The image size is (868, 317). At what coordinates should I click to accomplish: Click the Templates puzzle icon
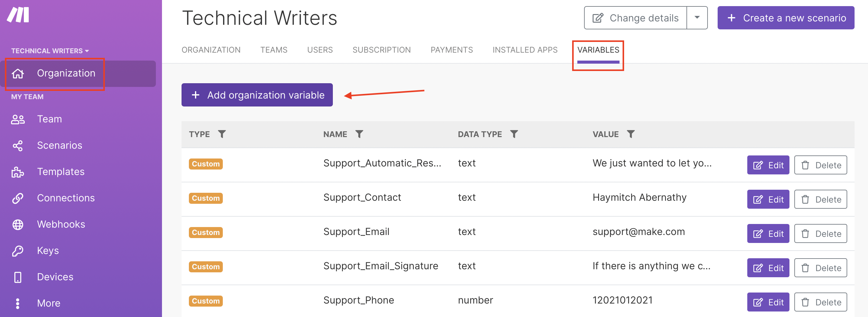17,172
